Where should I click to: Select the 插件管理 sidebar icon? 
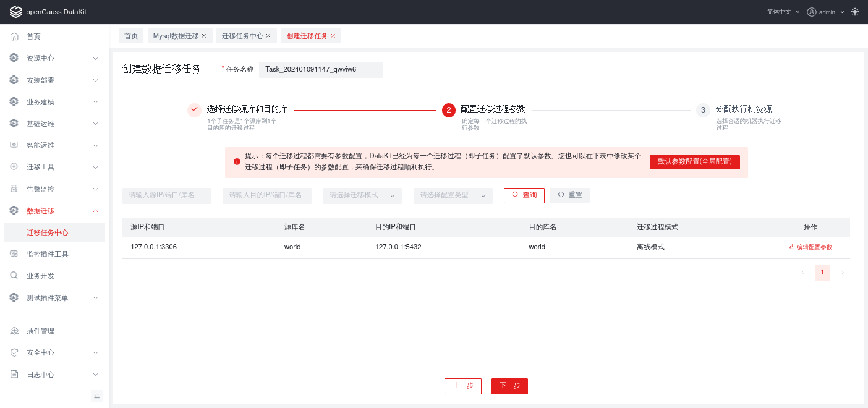[13, 330]
